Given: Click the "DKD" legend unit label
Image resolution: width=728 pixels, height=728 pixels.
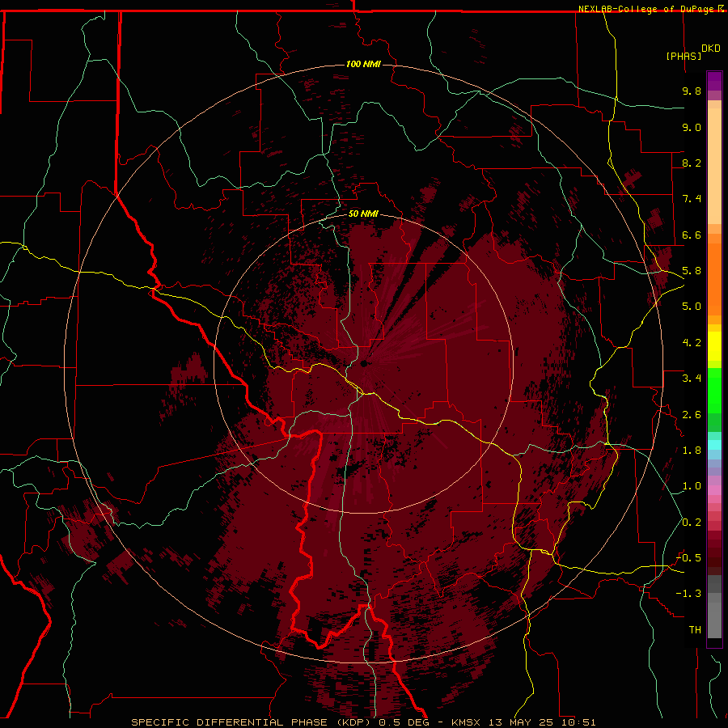Looking at the screenshot, I should point(711,49).
